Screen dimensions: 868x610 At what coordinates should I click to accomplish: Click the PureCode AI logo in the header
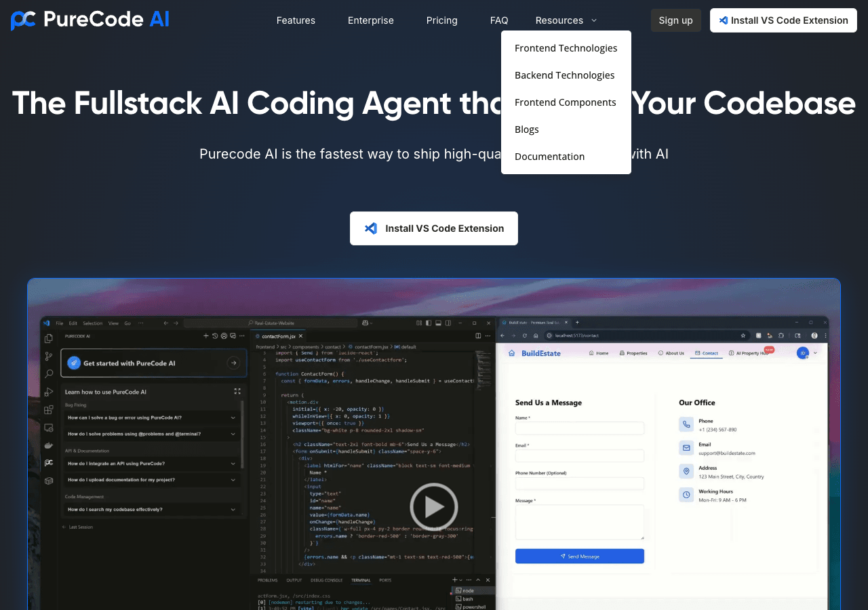[90, 20]
